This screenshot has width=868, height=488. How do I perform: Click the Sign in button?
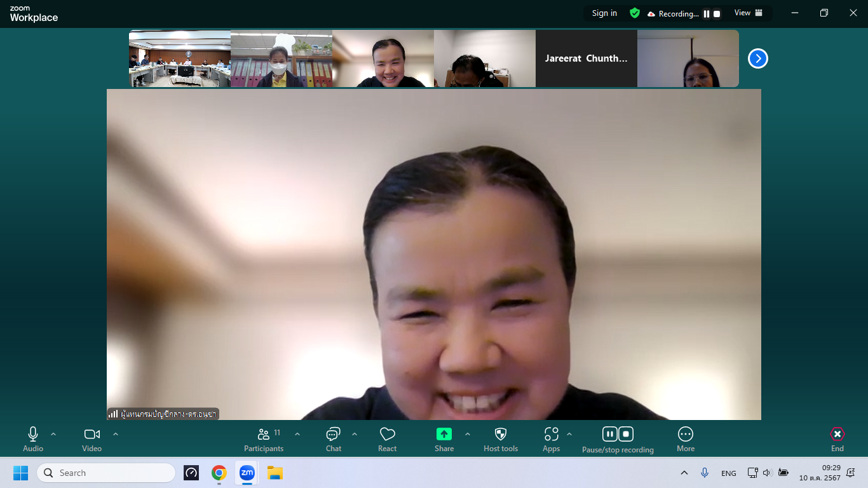(604, 13)
